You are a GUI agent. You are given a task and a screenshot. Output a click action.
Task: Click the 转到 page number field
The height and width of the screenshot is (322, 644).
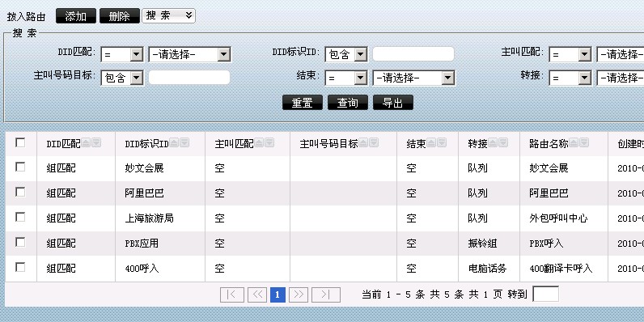(x=545, y=294)
